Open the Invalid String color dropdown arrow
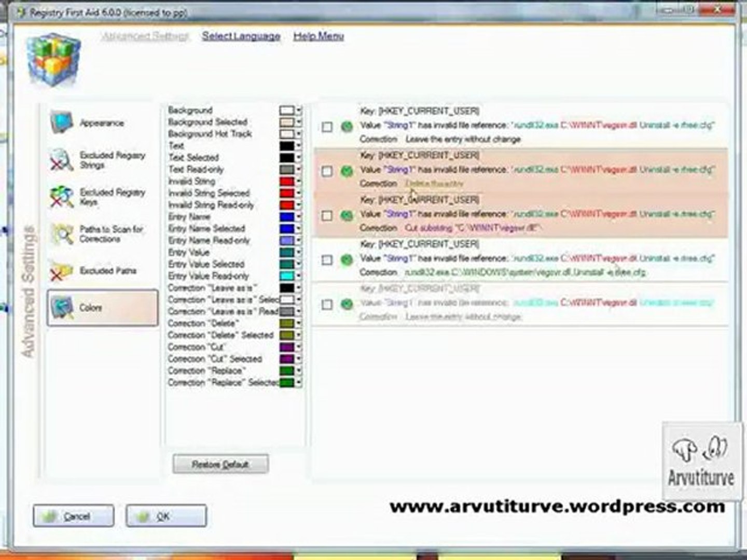The image size is (747, 560). (298, 181)
